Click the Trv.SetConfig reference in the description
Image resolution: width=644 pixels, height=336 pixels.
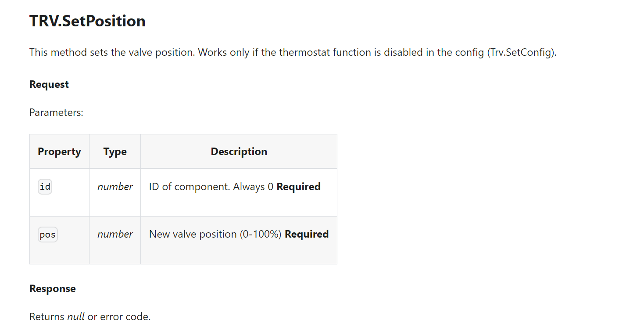pyautogui.click(x=521, y=52)
